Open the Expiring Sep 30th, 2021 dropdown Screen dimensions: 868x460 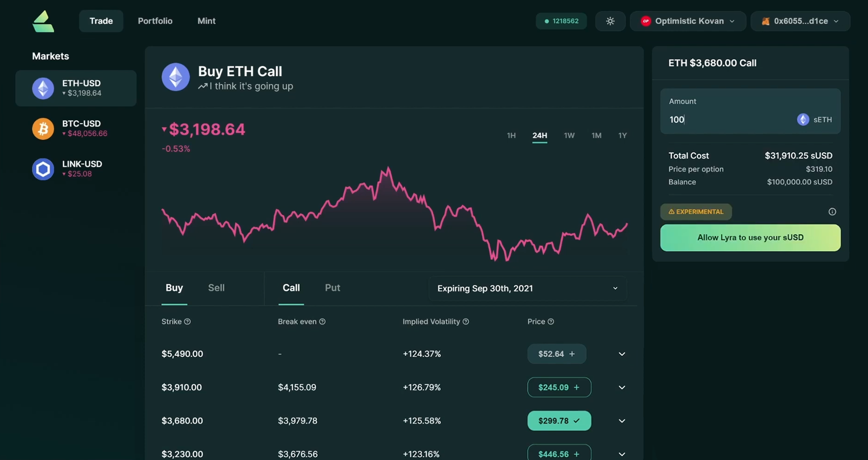pos(527,288)
